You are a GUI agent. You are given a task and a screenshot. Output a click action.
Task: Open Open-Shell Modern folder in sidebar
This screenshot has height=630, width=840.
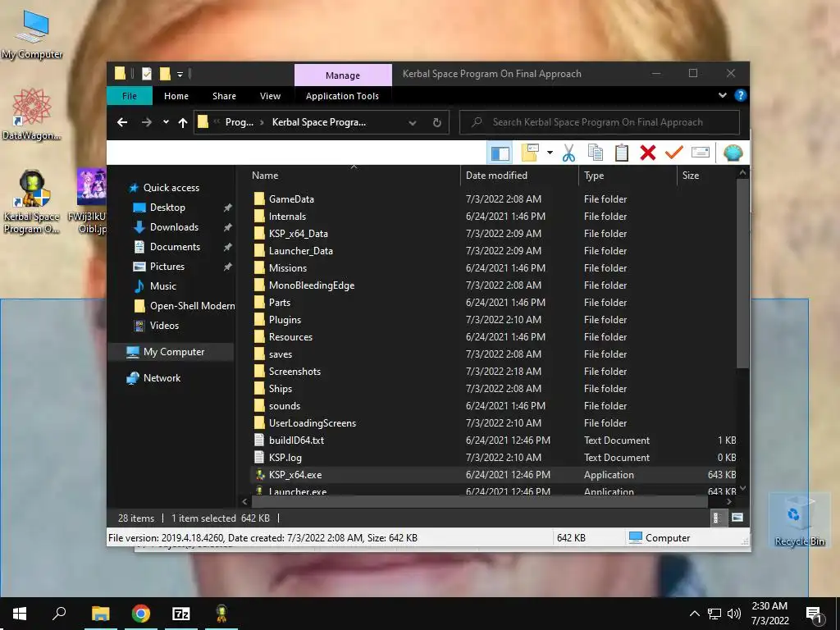point(192,306)
